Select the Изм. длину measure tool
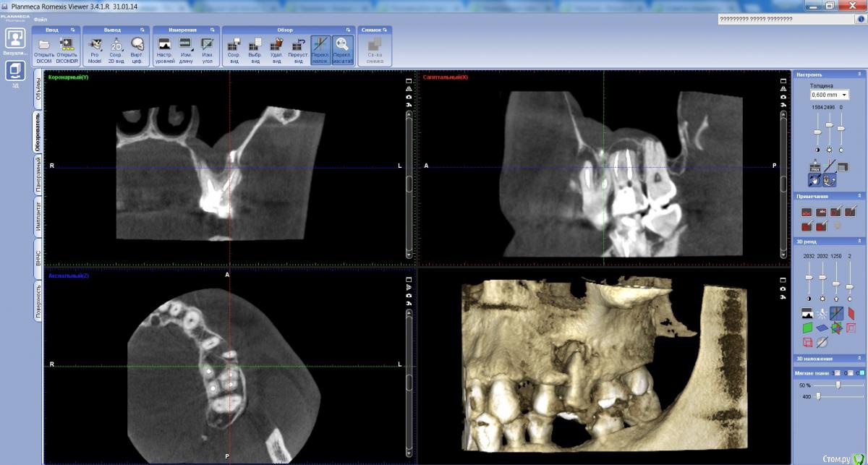 point(187,45)
